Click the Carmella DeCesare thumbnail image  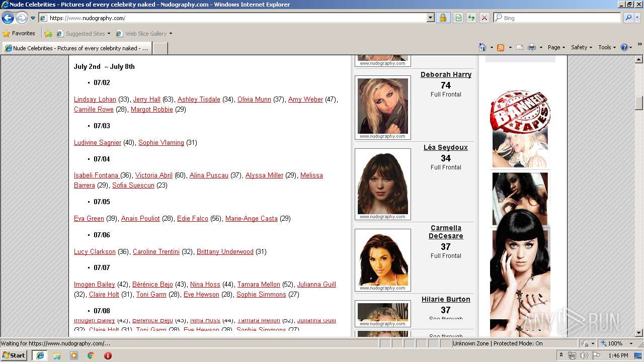[383, 260]
